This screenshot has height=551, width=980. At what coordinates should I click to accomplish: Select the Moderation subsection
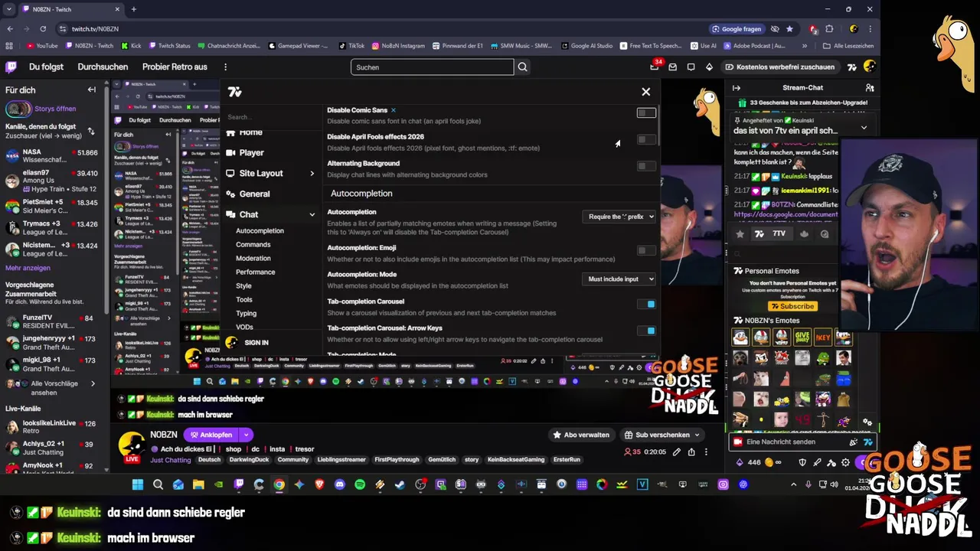click(x=253, y=259)
